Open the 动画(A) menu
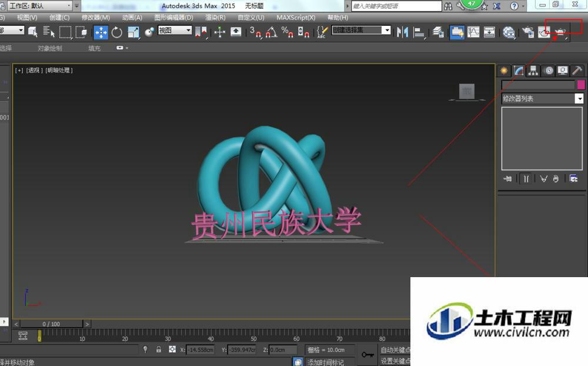588x366 pixels. [132, 17]
